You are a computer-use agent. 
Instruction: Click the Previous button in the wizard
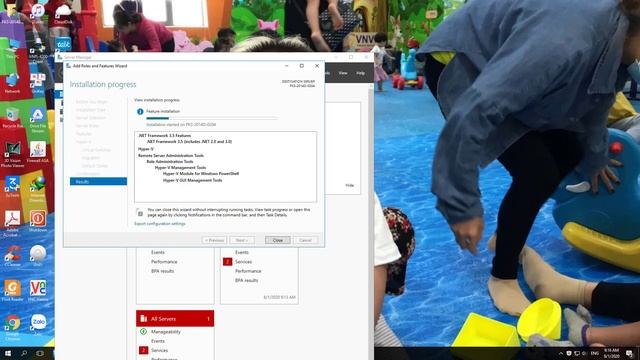(214, 240)
